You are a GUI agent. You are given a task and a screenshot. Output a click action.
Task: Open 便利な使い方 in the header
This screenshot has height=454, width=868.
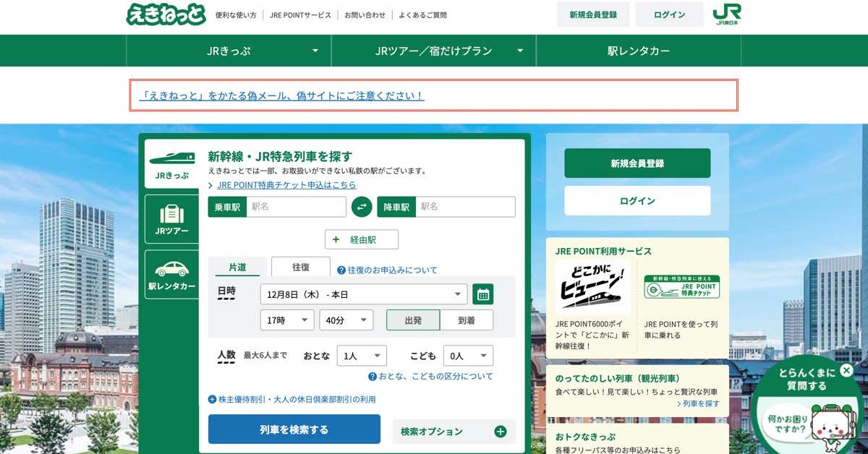point(236,15)
